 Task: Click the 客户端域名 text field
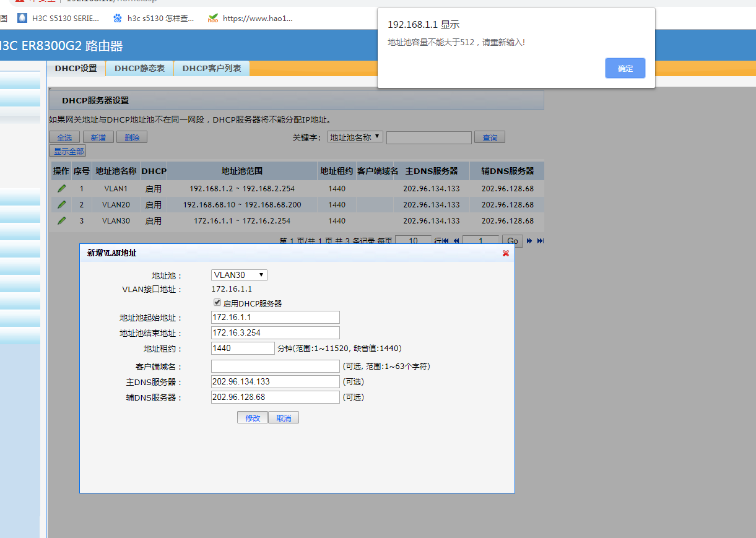(x=275, y=366)
